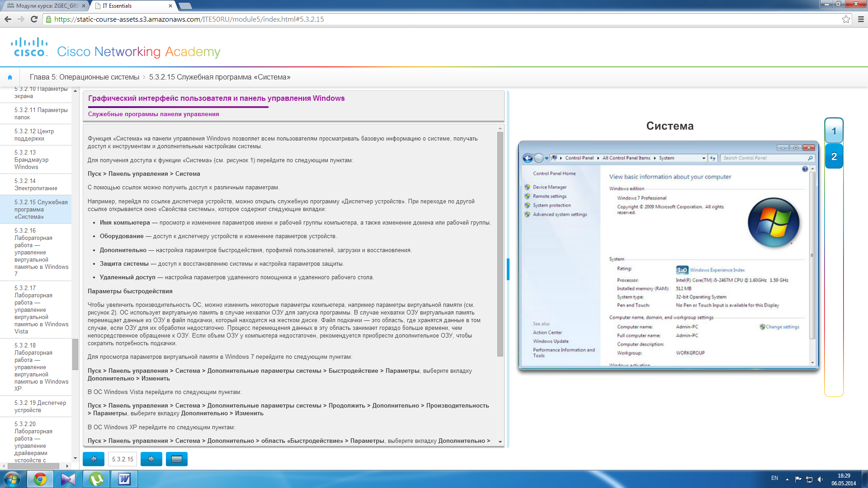Screen dimensions: 868x488
Task: Open Chrome from the taskbar
Action: click(x=40, y=479)
